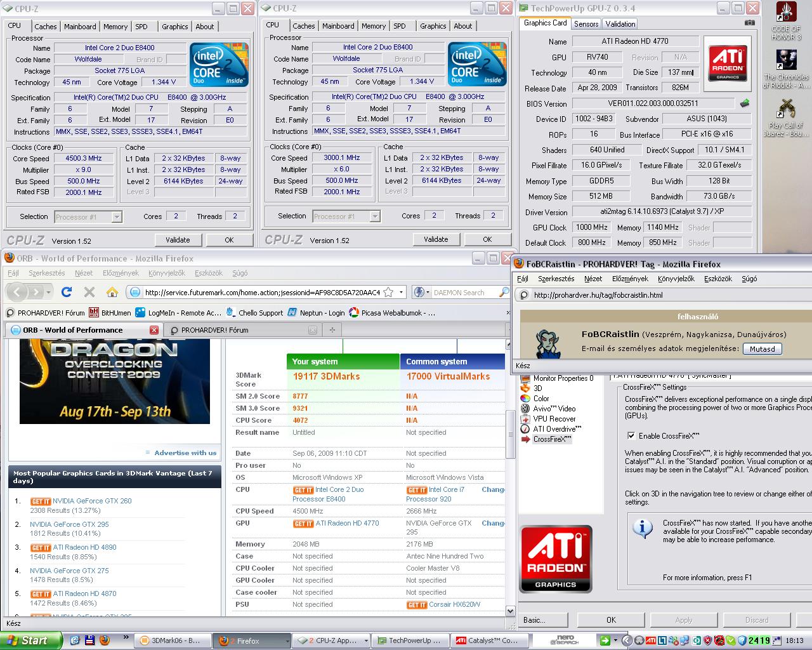Click the GPU-Z screenshot camera icon
Viewport: 812px width, 650px height.
(x=750, y=23)
